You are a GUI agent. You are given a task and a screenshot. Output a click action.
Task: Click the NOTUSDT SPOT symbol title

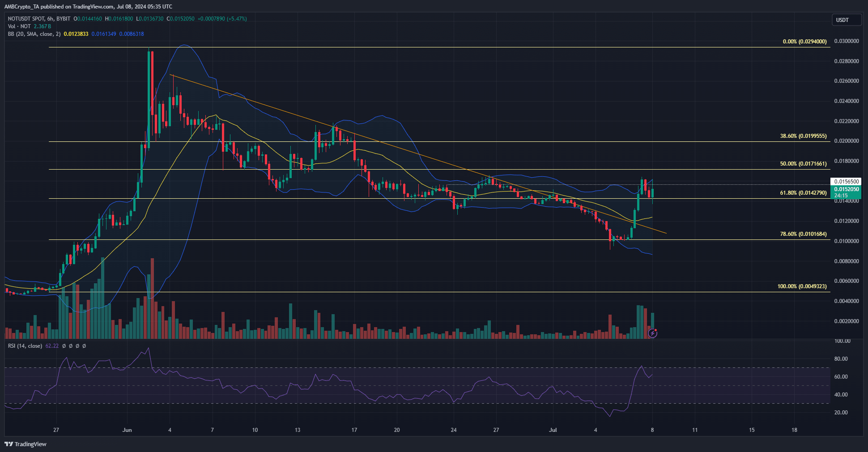pyautogui.click(x=26, y=19)
